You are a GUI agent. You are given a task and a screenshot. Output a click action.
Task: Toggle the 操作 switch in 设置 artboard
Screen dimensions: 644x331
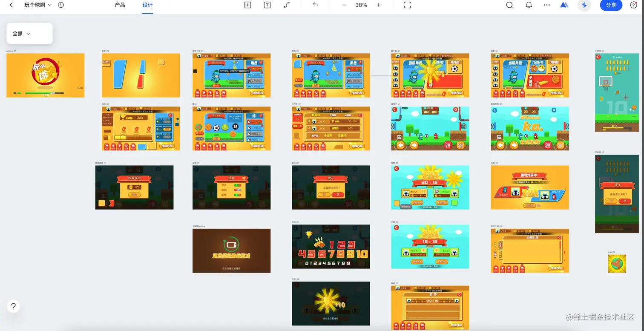point(237,194)
